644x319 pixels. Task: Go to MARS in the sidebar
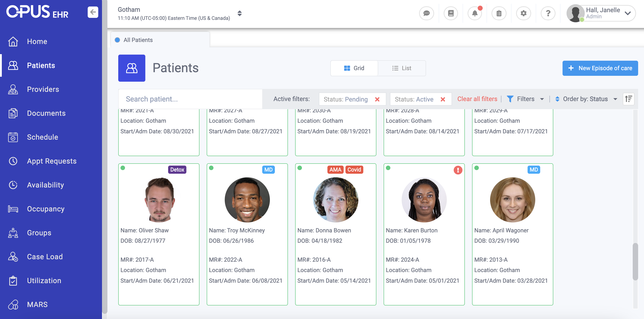pos(37,304)
